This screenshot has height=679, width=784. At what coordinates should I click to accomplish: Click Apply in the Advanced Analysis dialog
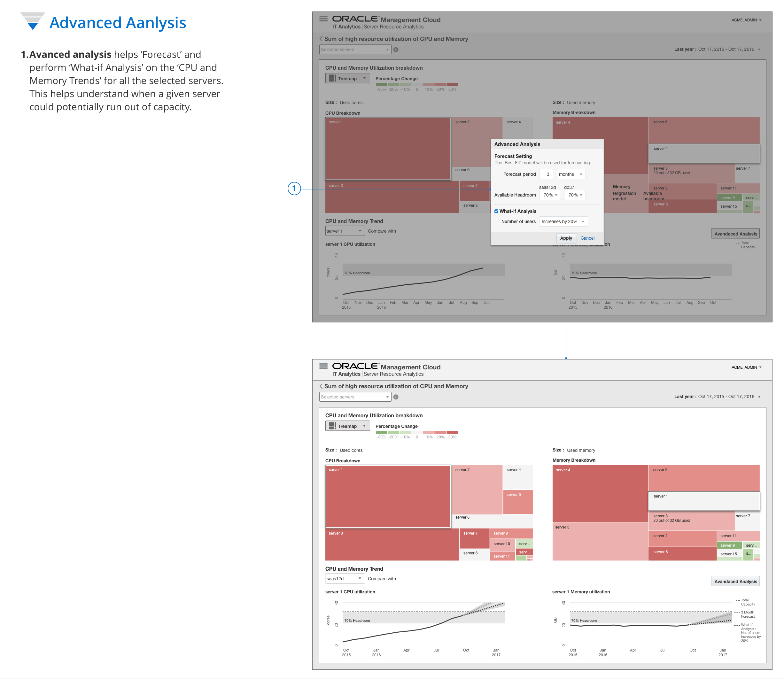(566, 238)
